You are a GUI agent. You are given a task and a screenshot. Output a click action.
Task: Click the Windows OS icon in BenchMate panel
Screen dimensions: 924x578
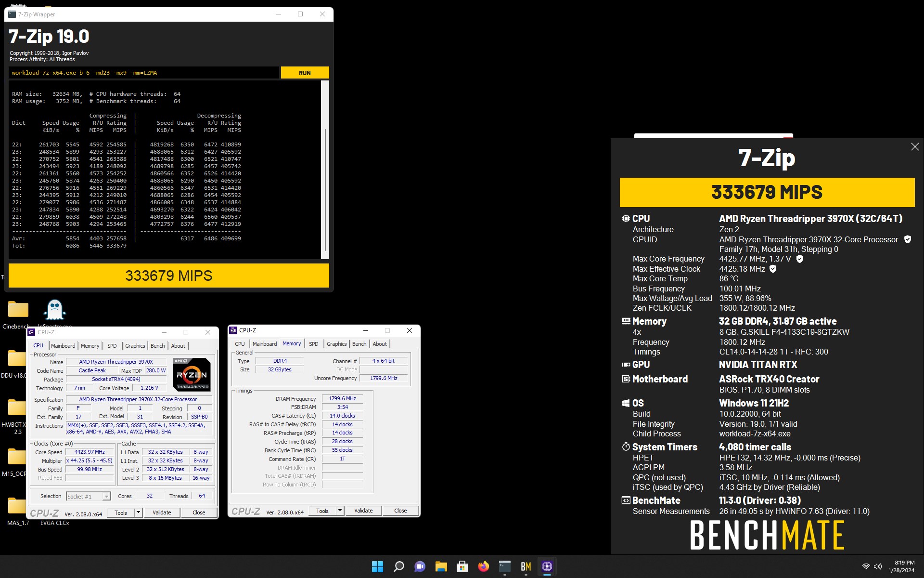(x=626, y=403)
